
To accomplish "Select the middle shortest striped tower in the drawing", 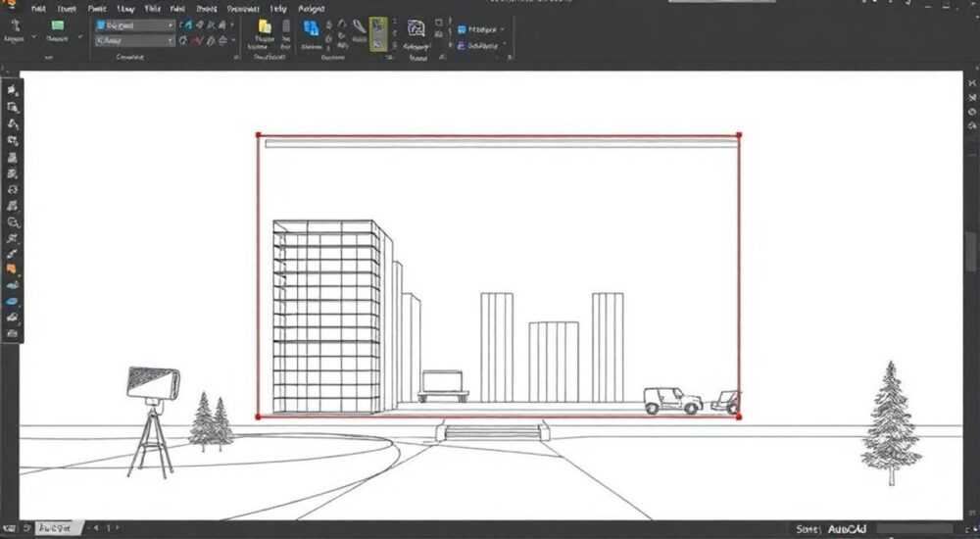I will coord(554,362).
